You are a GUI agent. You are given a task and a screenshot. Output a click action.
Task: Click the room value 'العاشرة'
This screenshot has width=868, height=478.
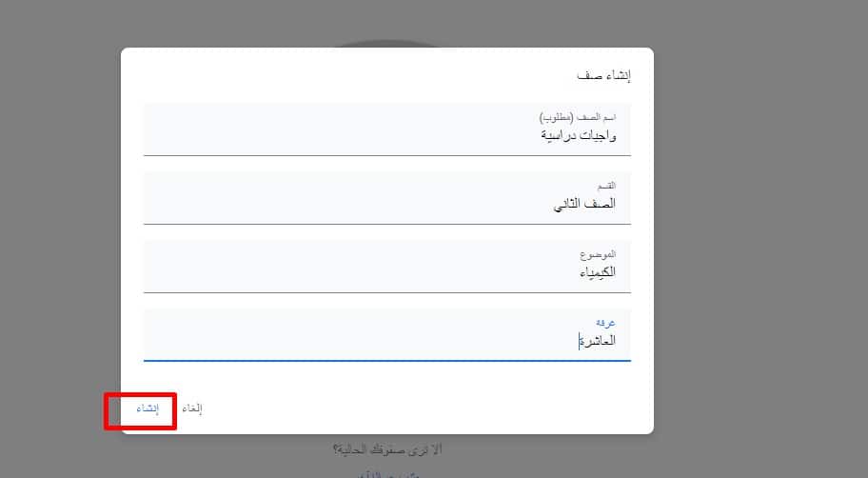click(597, 341)
